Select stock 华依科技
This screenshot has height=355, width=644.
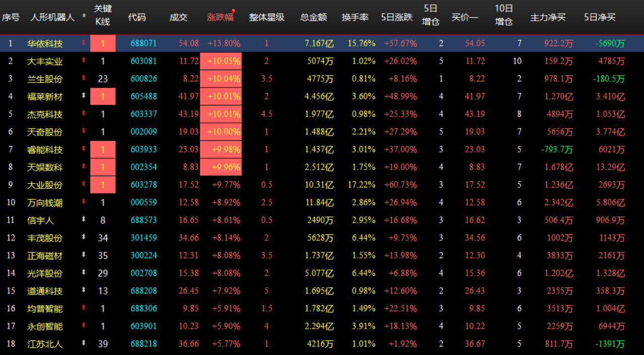(45, 43)
